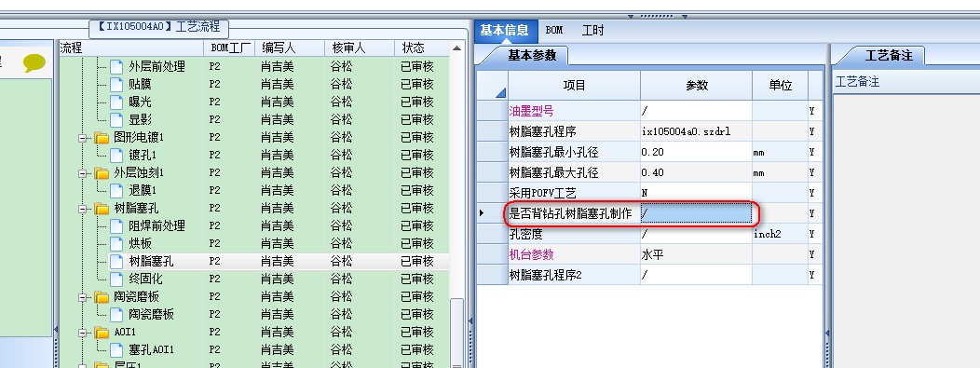980x368 pixels.
Task: Edit the 采用POFV工艺 value N
Action: [x=696, y=193]
